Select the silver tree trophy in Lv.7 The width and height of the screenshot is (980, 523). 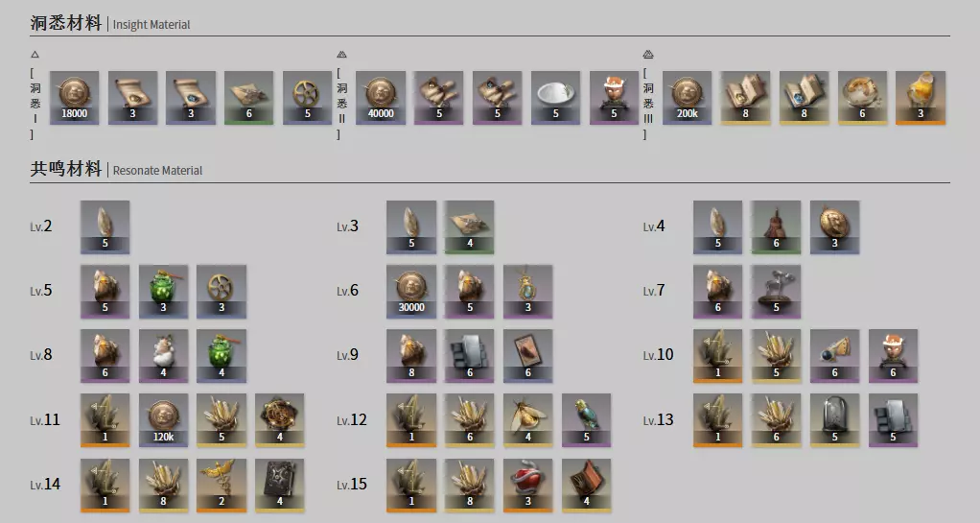(776, 292)
